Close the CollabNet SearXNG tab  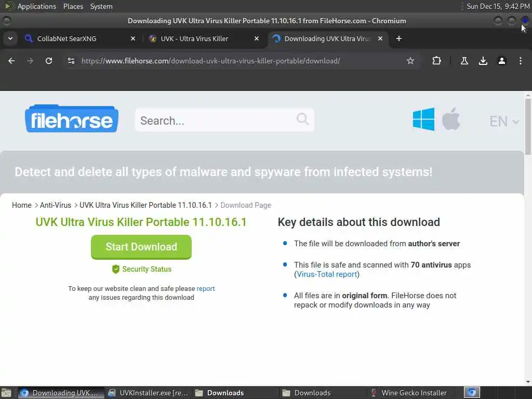(x=133, y=38)
